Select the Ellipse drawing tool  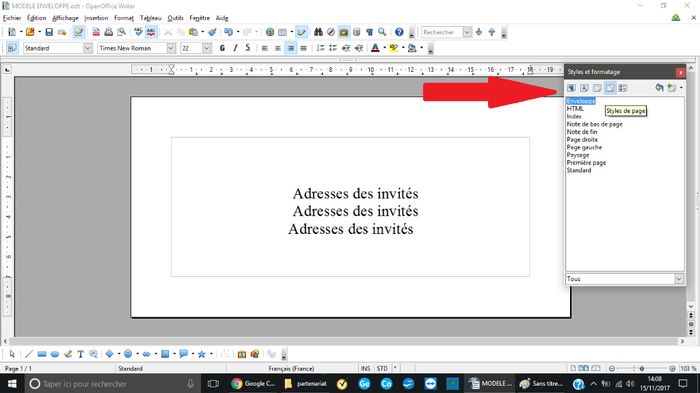tap(54, 354)
